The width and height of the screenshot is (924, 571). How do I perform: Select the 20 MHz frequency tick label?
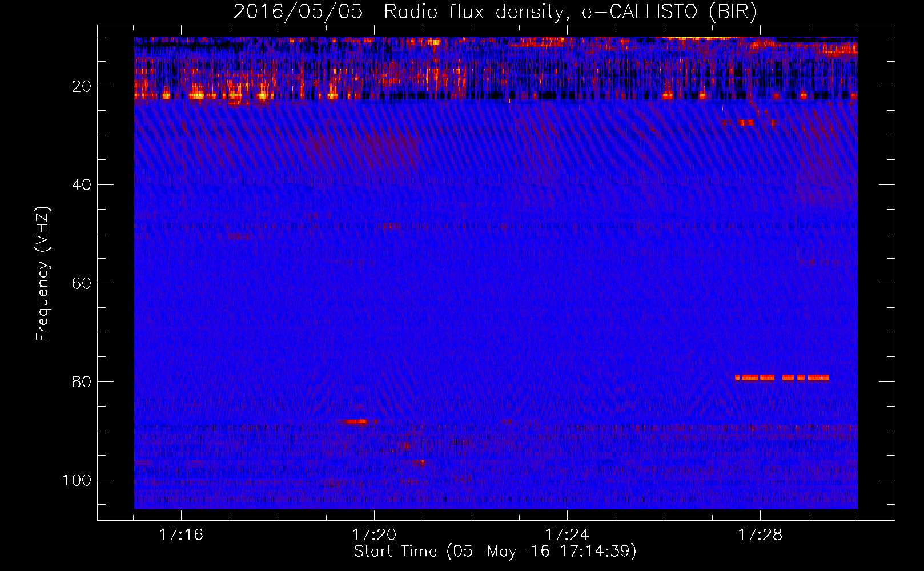click(x=82, y=86)
